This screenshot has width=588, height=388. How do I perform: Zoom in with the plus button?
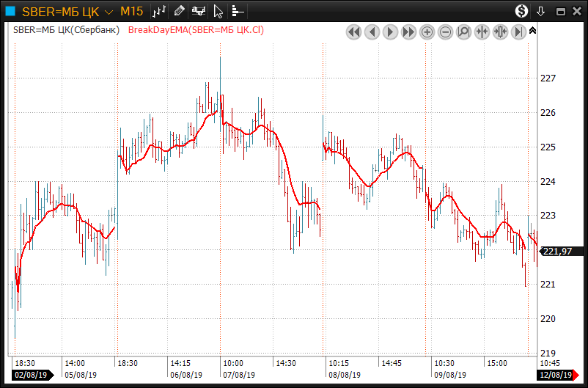click(427, 32)
